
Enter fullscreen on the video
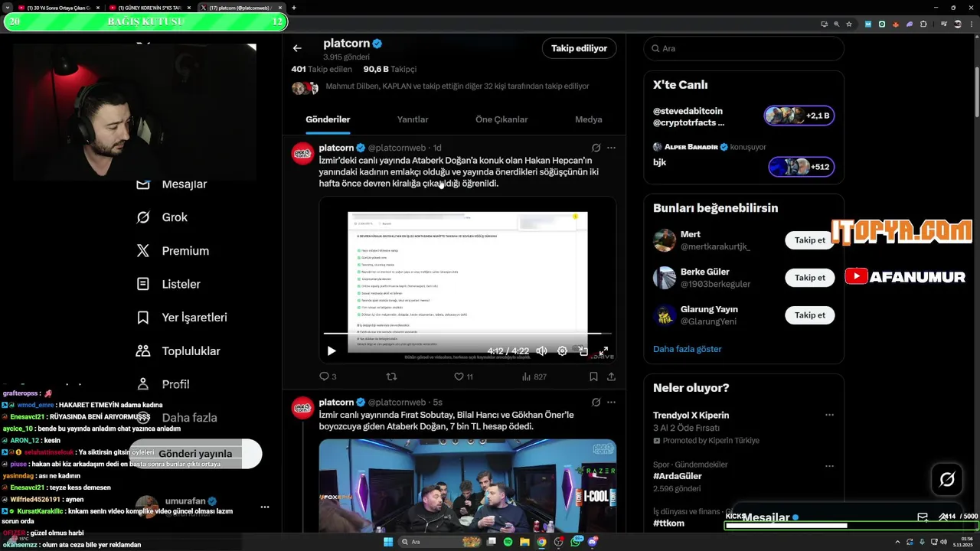coord(603,351)
